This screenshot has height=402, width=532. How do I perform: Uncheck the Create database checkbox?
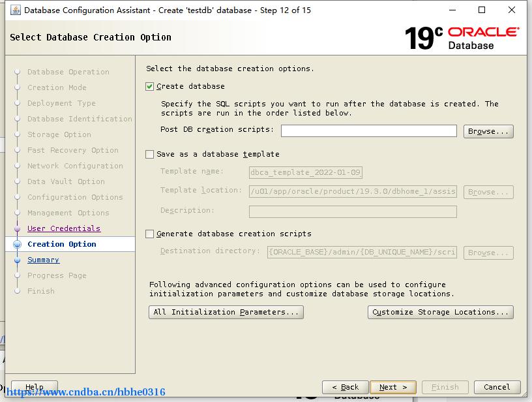[x=150, y=87]
